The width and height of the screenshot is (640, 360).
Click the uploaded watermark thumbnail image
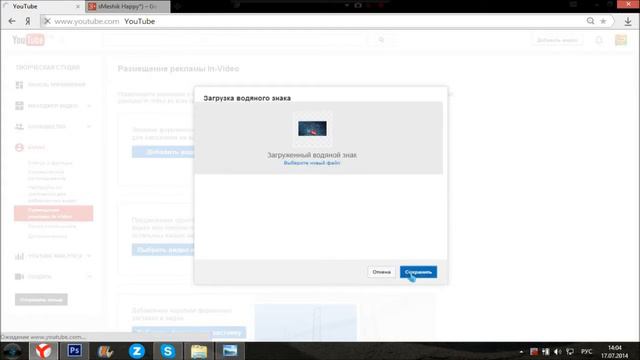point(312,129)
